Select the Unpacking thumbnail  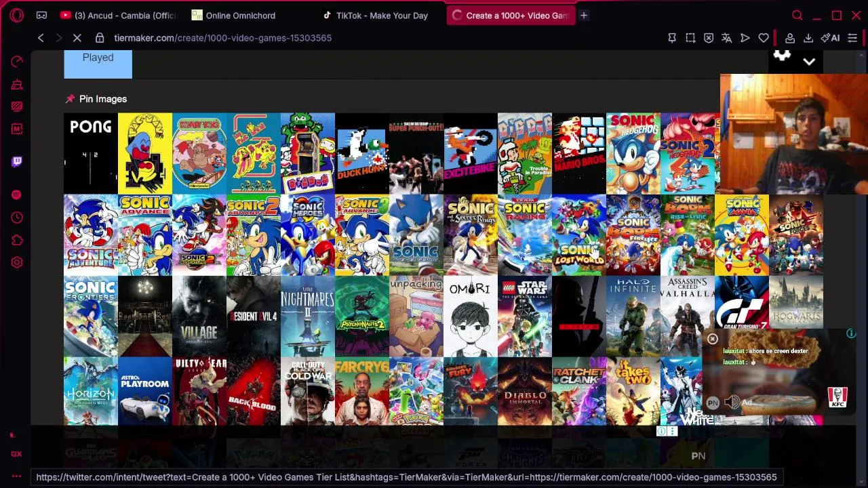coord(416,317)
